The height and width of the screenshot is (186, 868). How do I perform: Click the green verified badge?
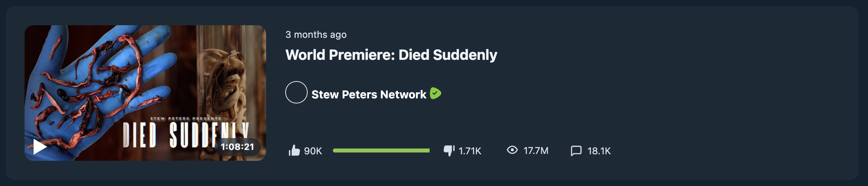435,93
